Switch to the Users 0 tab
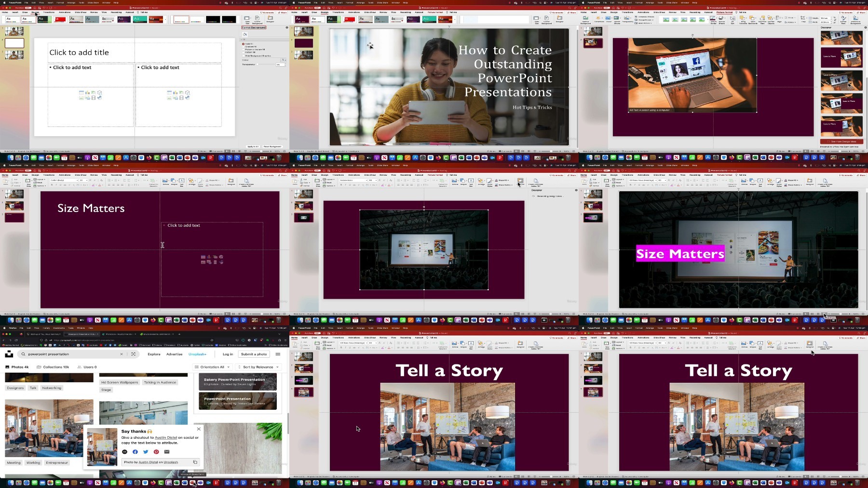Image resolution: width=868 pixels, height=488 pixels. pyautogui.click(x=87, y=367)
